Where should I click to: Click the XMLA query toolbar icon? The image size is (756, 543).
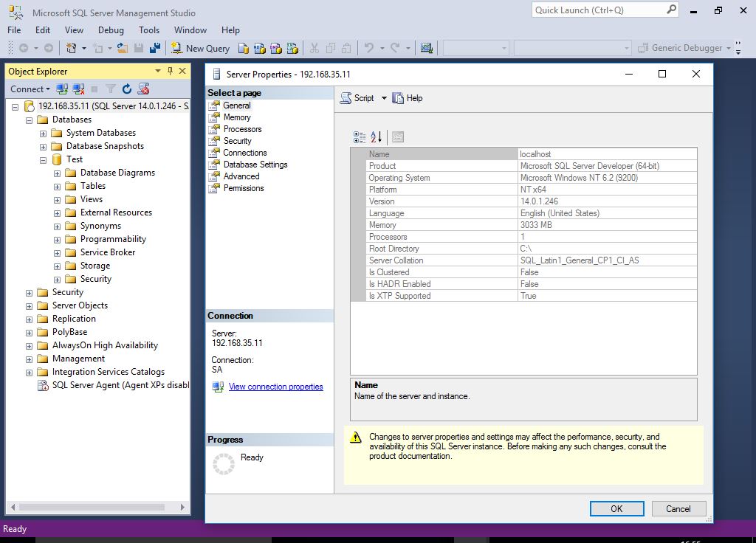(292, 48)
